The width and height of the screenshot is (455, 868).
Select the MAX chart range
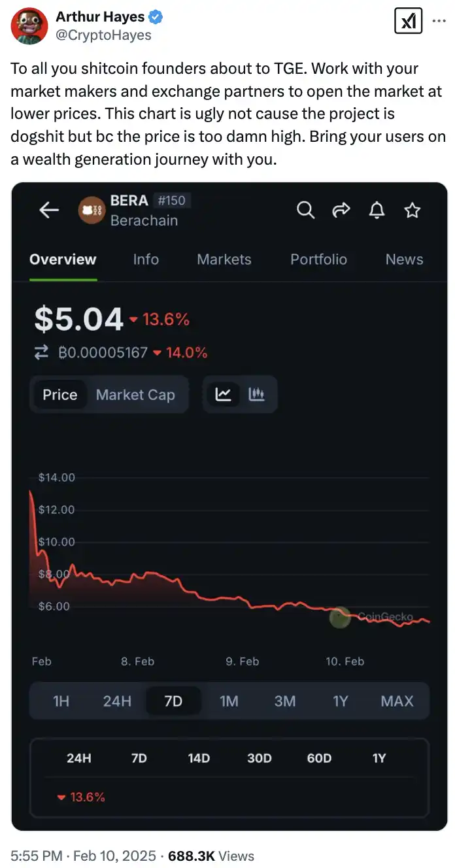point(397,701)
